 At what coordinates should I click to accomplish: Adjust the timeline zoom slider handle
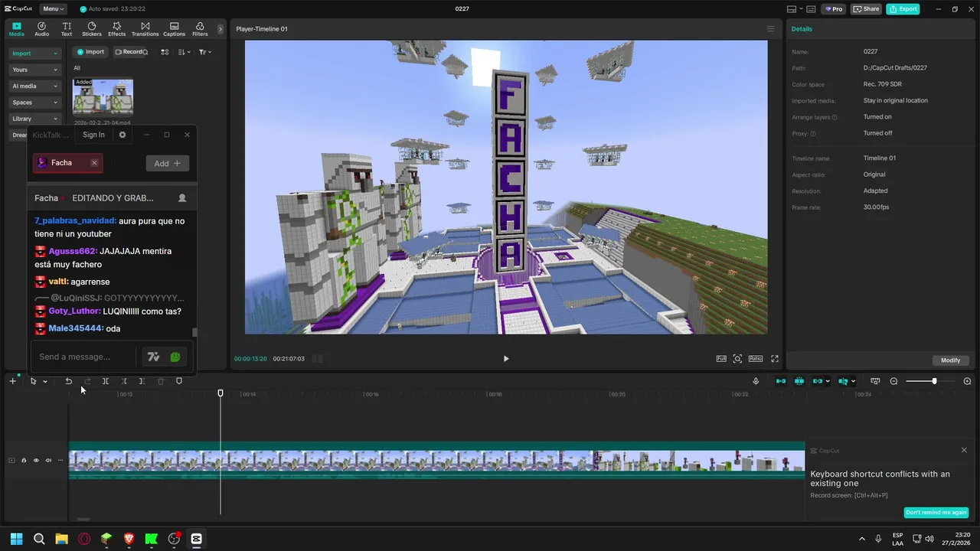pos(934,381)
